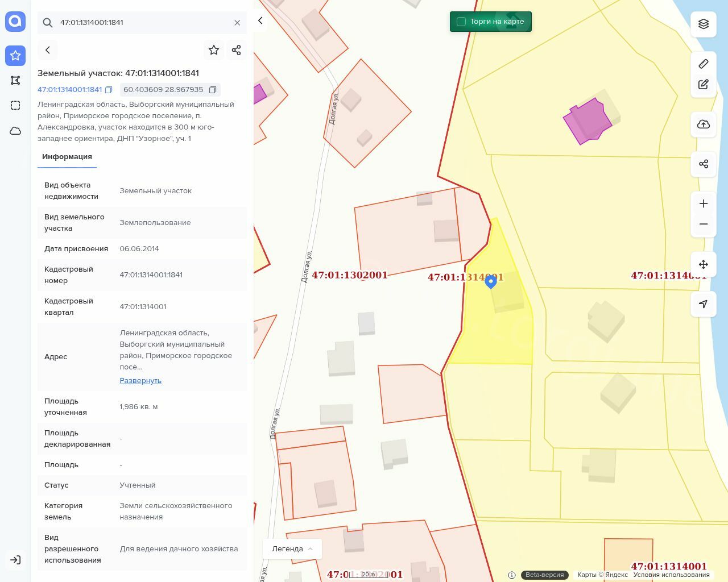Click the cloud upload icon
The width and height of the screenshot is (728, 582).
(x=704, y=124)
